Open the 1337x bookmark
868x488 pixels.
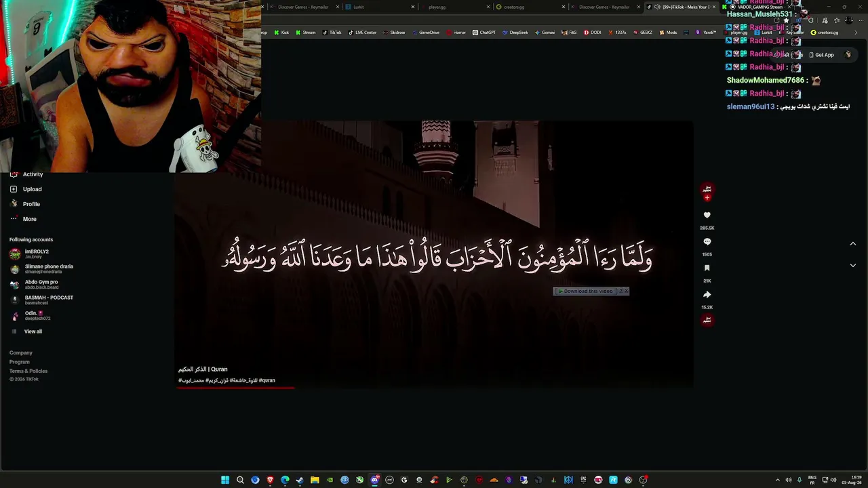pos(617,33)
